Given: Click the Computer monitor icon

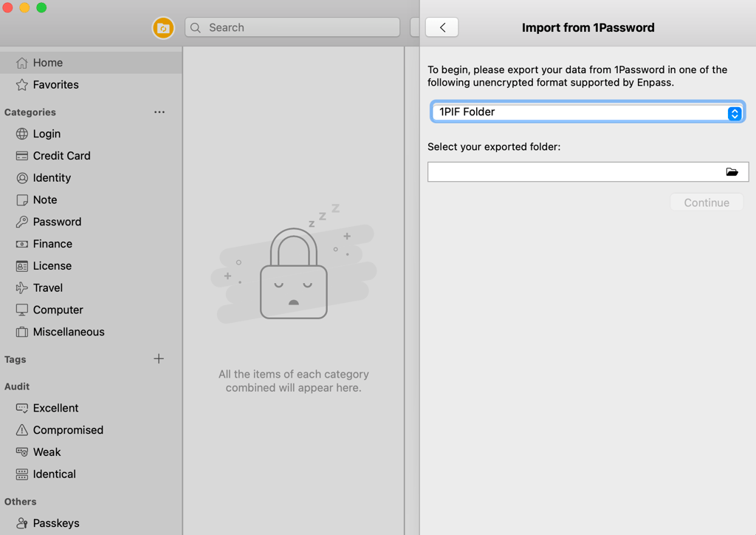Looking at the screenshot, I should (21, 310).
